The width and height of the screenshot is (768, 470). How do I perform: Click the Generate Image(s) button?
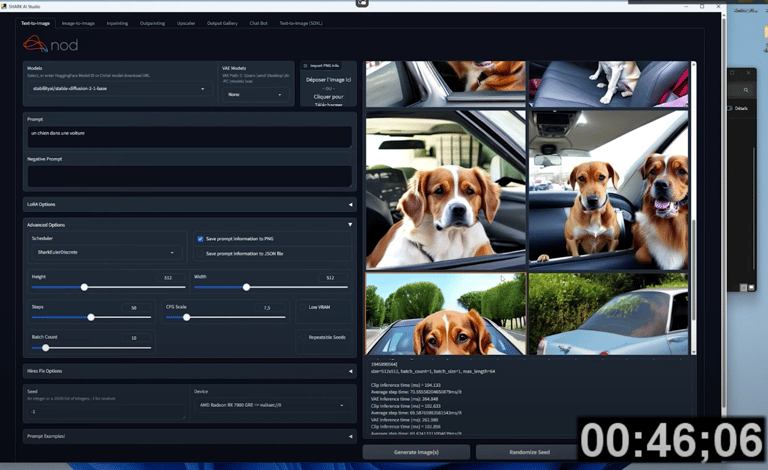[416, 452]
